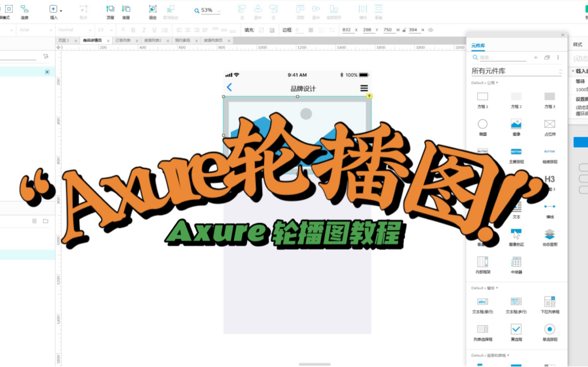
Task: Click the Ungroup (取消组合) icon
Action: tap(171, 9)
